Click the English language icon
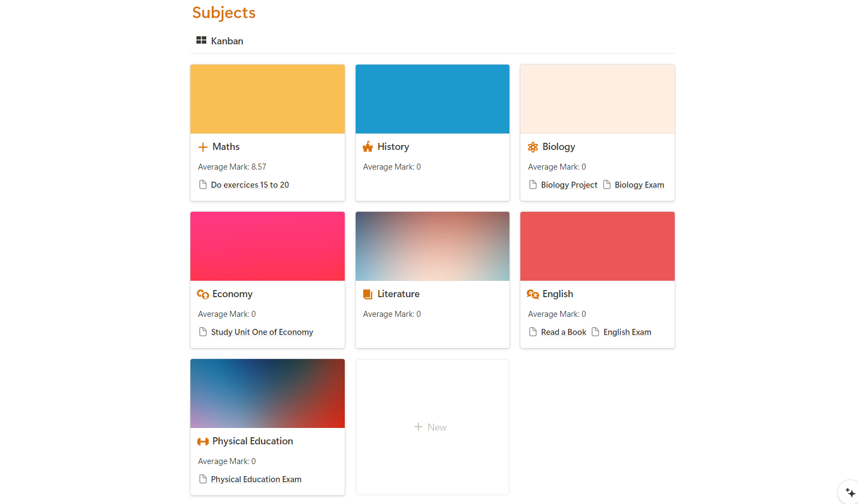The width and height of the screenshot is (858, 504). click(533, 294)
